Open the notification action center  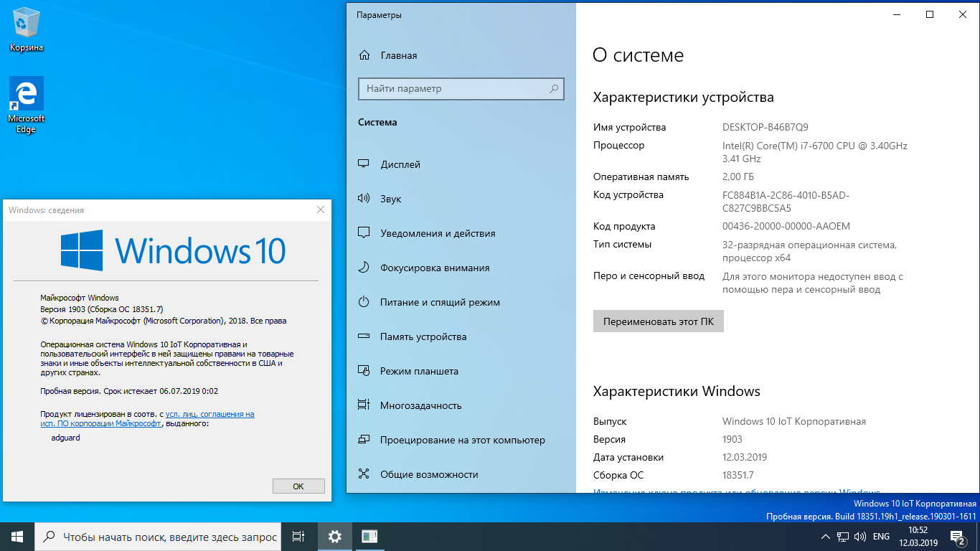(x=957, y=537)
